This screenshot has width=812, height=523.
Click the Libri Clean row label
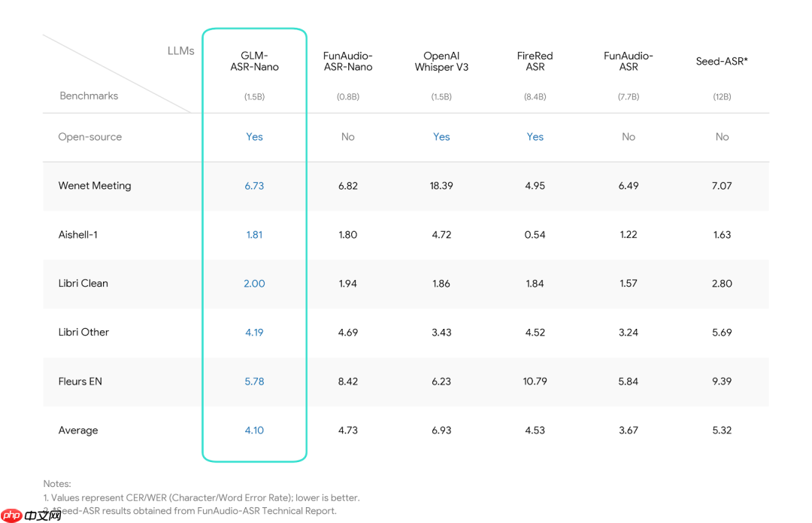[x=83, y=284]
